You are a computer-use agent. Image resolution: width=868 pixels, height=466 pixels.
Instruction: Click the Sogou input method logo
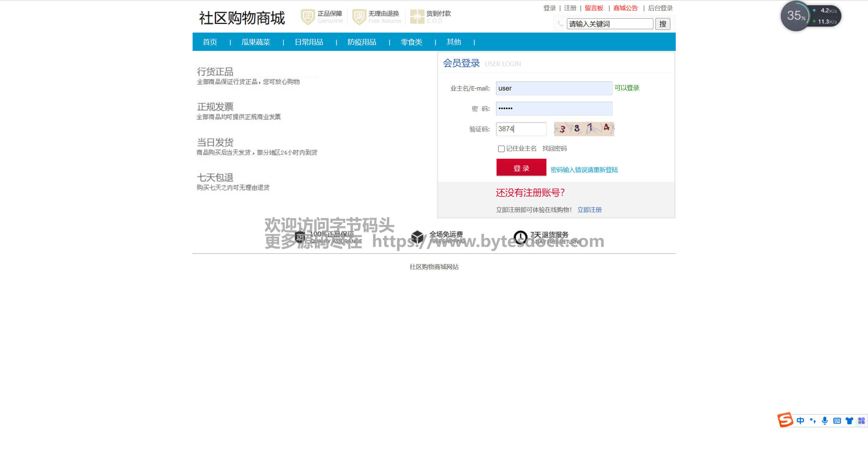click(785, 420)
